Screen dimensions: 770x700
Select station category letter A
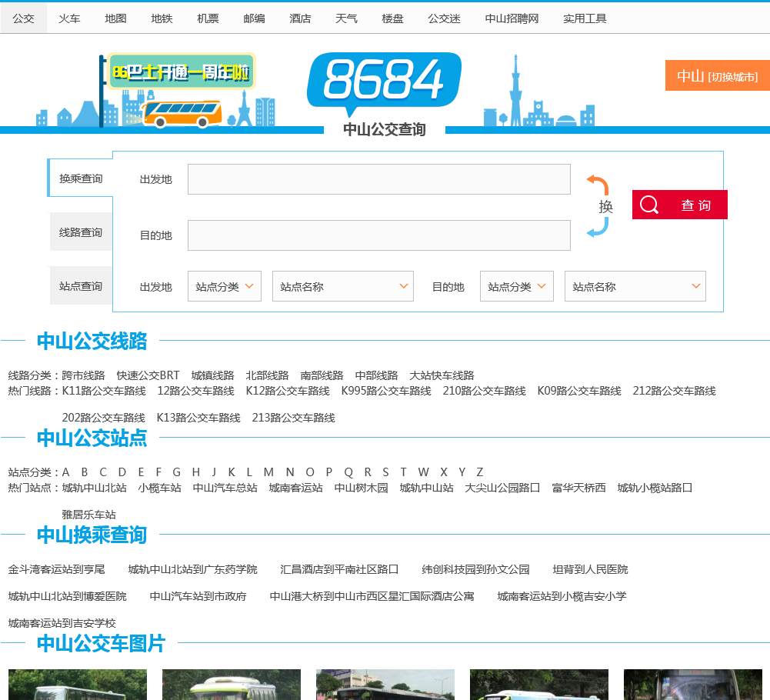point(65,472)
